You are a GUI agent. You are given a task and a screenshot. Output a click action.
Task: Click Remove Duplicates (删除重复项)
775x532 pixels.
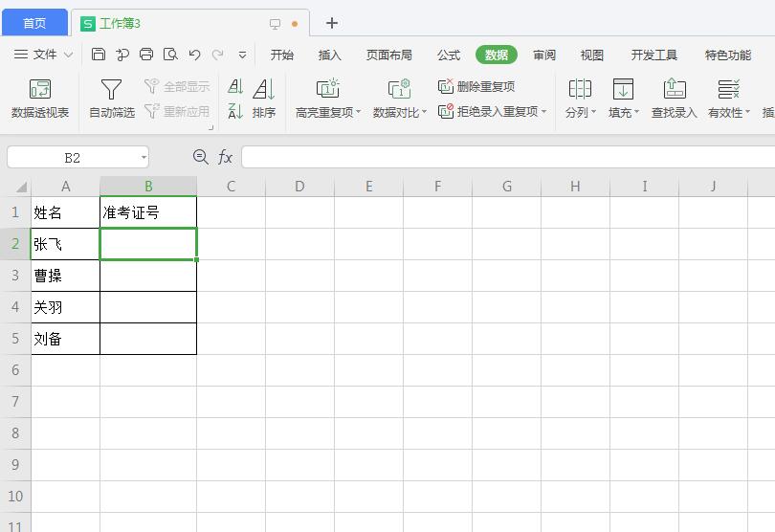[x=476, y=86]
